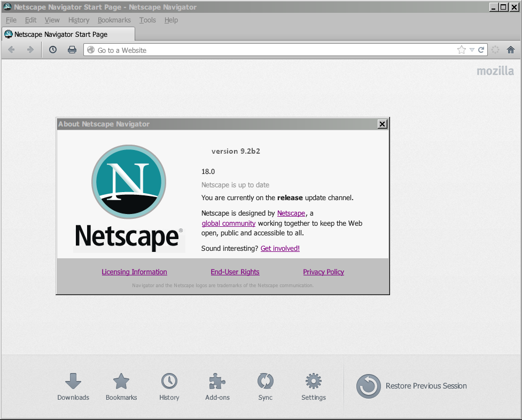Open the File menu

[x=11, y=20]
